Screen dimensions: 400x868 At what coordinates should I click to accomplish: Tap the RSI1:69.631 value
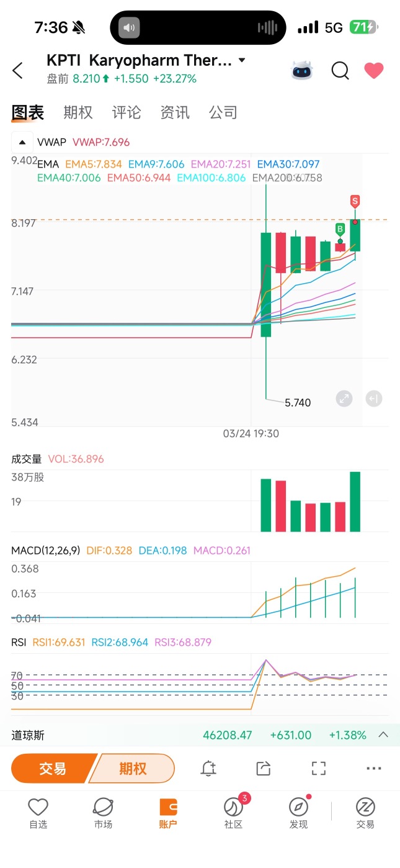pyautogui.click(x=58, y=643)
